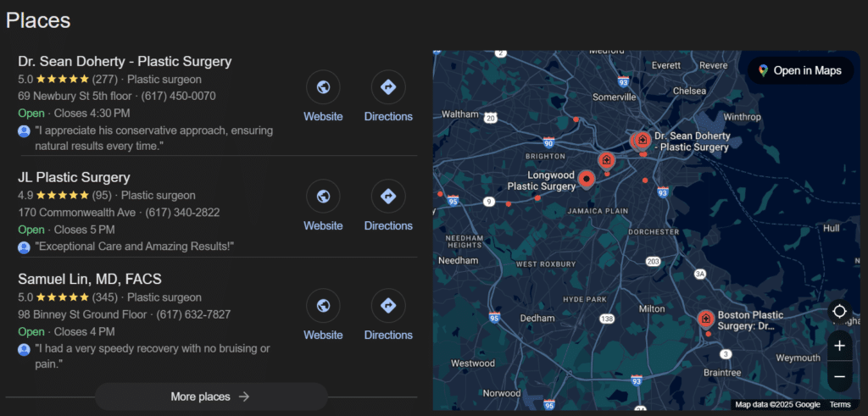Image resolution: width=868 pixels, height=416 pixels.
Task: Zoom out on the map with minus button
Action: pyautogui.click(x=839, y=377)
